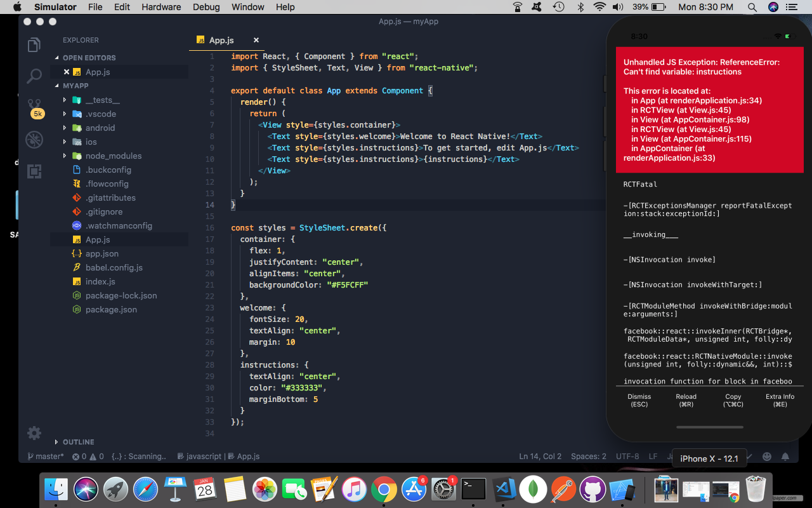Copy the exception details via Copy button
This screenshot has height=508, width=812.
click(x=733, y=399)
